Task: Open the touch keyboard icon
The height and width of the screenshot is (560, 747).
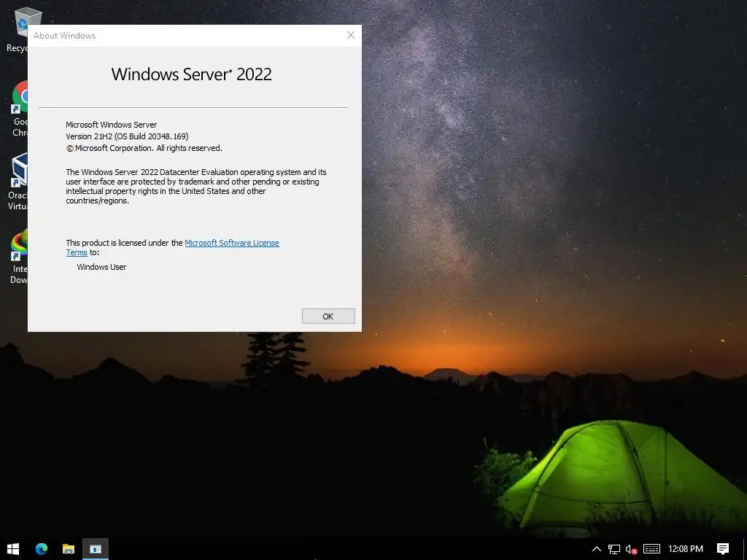Action: [x=651, y=549]
